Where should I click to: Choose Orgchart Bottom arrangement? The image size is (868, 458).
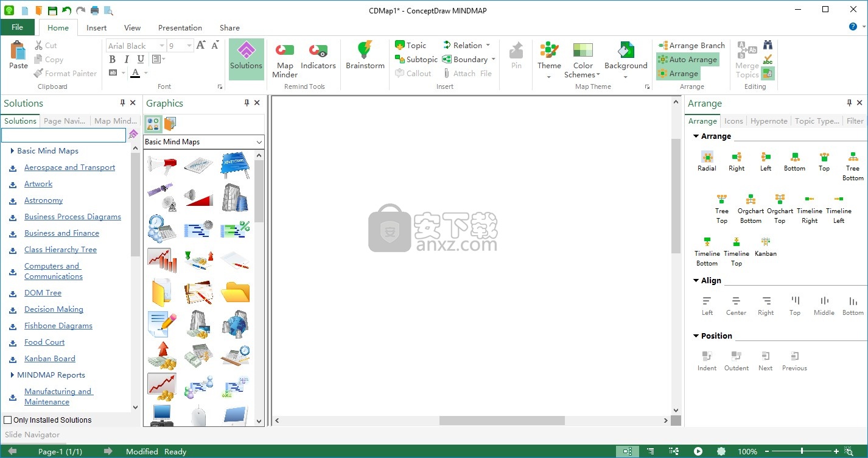click(751, 209)
